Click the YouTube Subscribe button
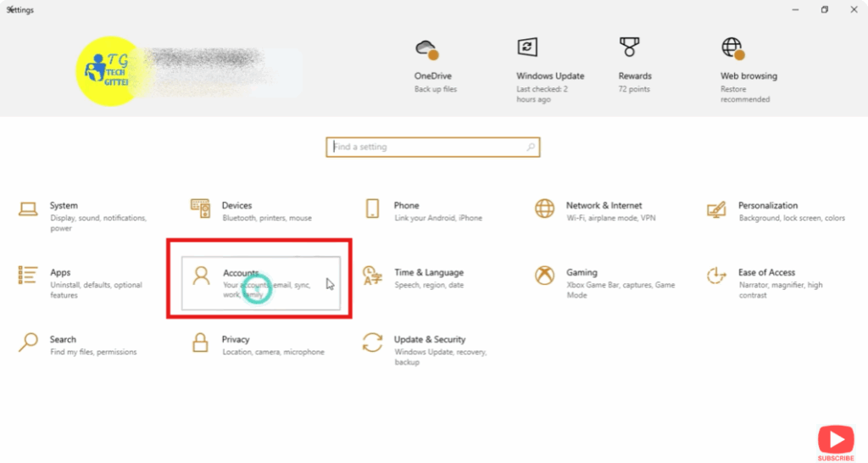 pos(836,443)
